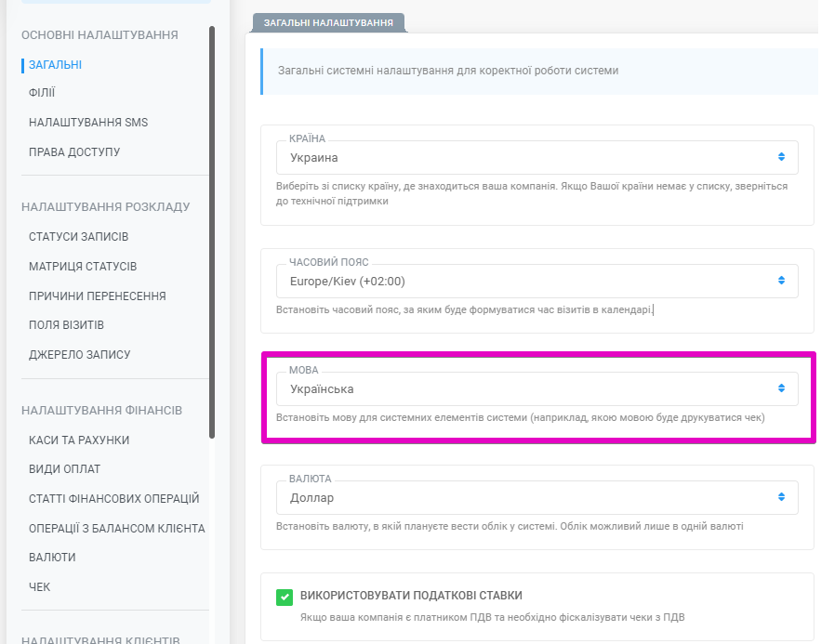The width and height of the screenshot is (821, 644).
Task: Select ДЖЕРЕЛО ЗАПИСУ in sidebar
Action: coord(80,355)
